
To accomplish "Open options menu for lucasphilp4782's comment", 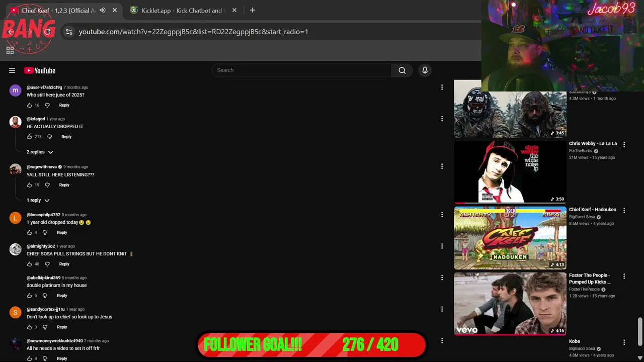I will coord(442,215).
